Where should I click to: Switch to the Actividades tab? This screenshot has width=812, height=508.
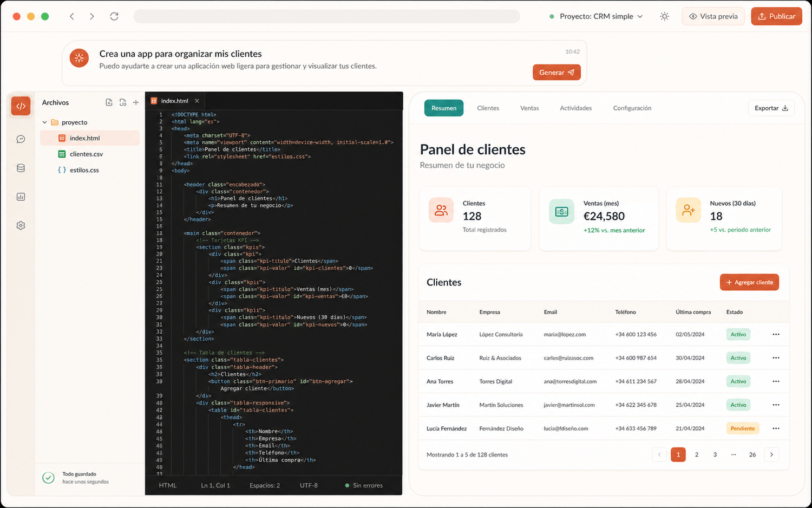pos(576,108)
